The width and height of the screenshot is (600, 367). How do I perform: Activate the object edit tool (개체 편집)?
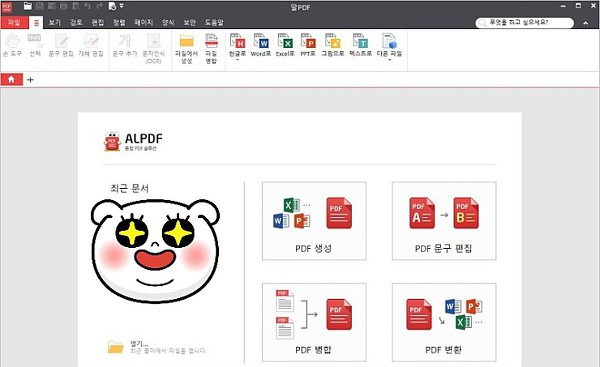[91, 45]
